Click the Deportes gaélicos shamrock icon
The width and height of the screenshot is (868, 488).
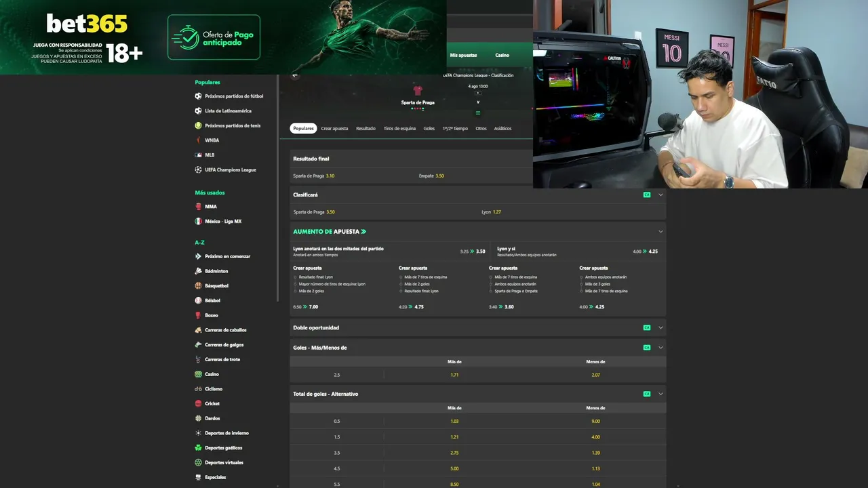pyautogui.click(x=198, y=448)
